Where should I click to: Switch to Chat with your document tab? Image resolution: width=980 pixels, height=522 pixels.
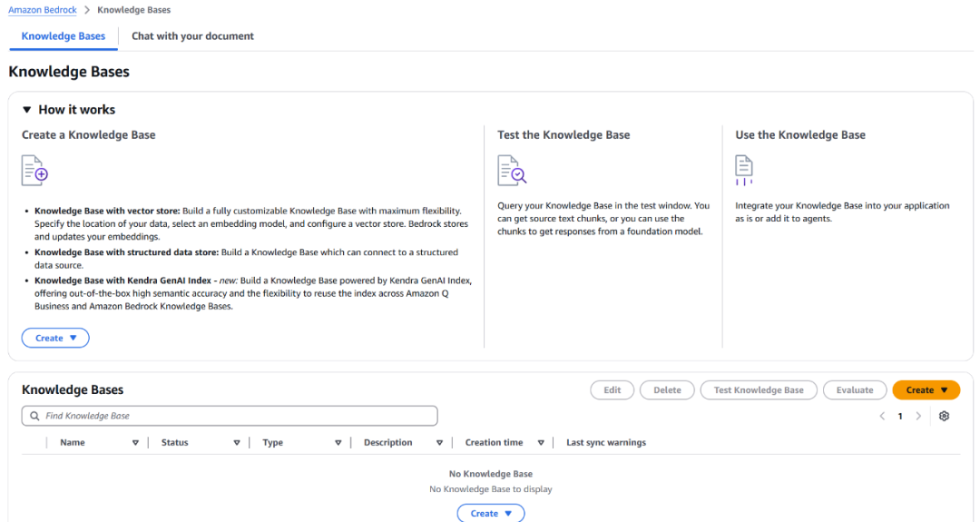coord(192,36)
